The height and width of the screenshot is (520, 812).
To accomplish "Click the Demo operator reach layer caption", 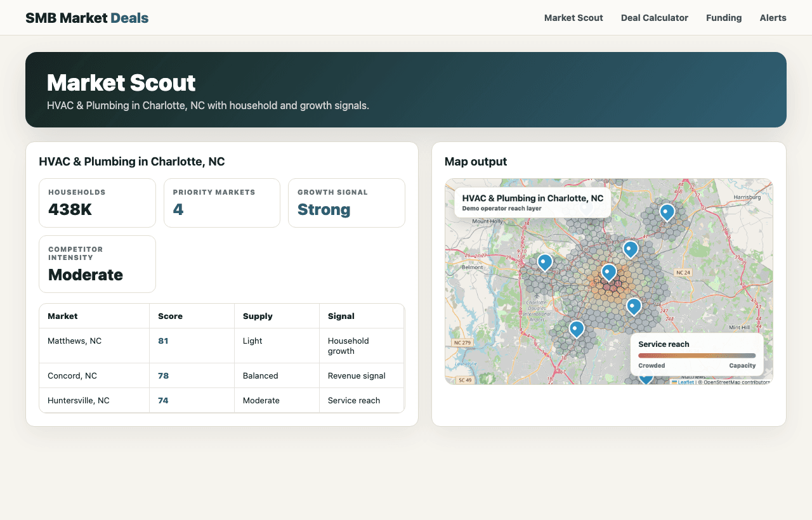I will pyautogui.click(x=502, y=208).
